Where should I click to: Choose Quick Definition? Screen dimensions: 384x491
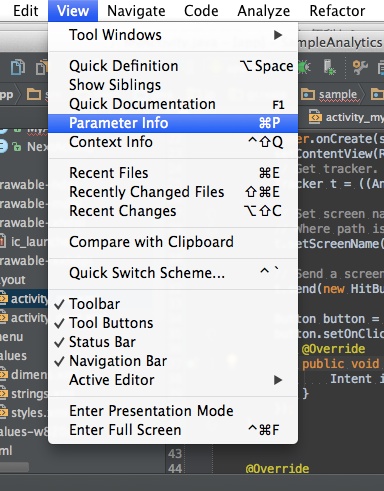click(173, 66)
